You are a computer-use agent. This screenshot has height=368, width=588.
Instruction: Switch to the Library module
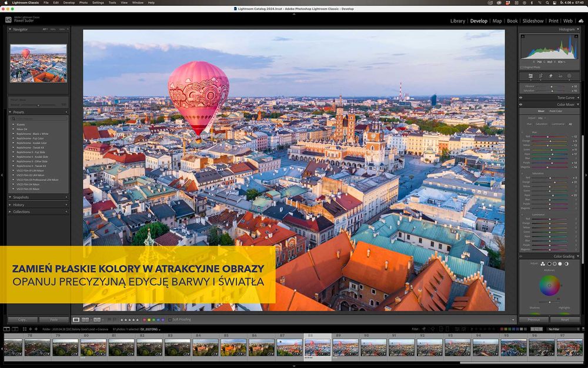(457, 21)
